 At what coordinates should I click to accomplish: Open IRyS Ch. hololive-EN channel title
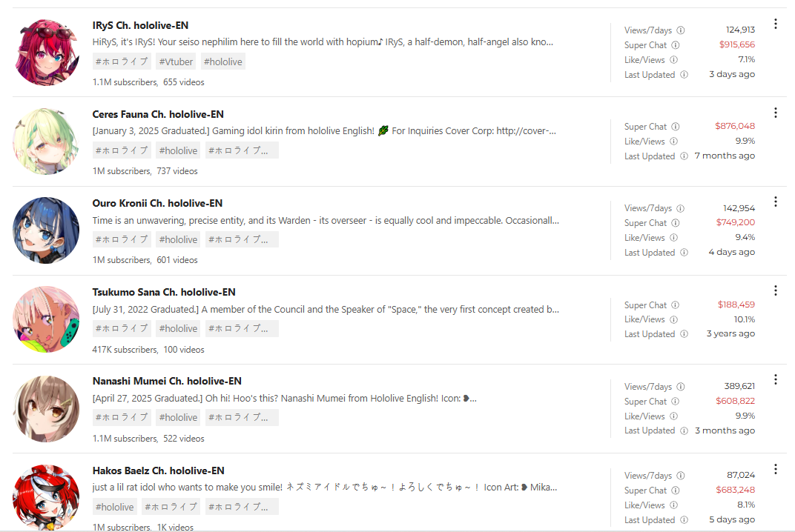(x=140, y=25)
